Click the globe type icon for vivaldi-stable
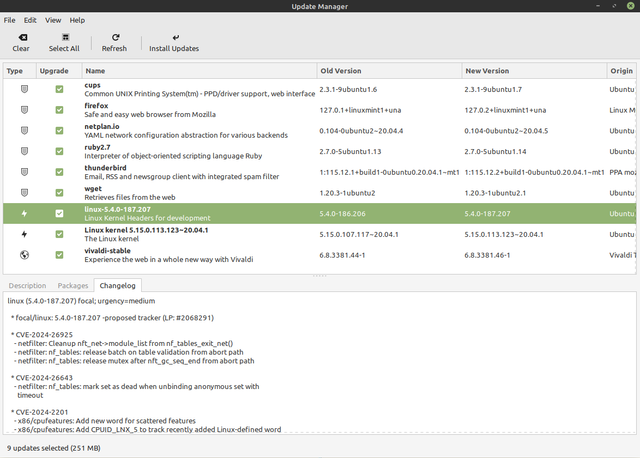 point(24,255)
